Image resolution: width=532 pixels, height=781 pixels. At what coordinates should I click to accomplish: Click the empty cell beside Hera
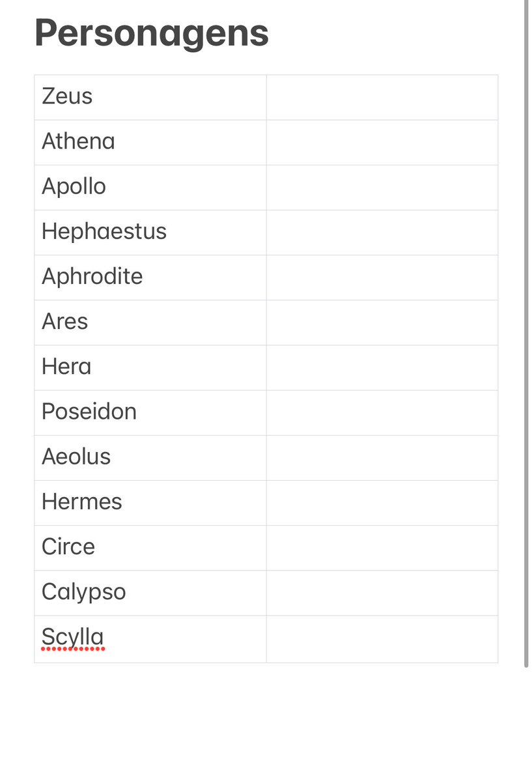(382, 367)
